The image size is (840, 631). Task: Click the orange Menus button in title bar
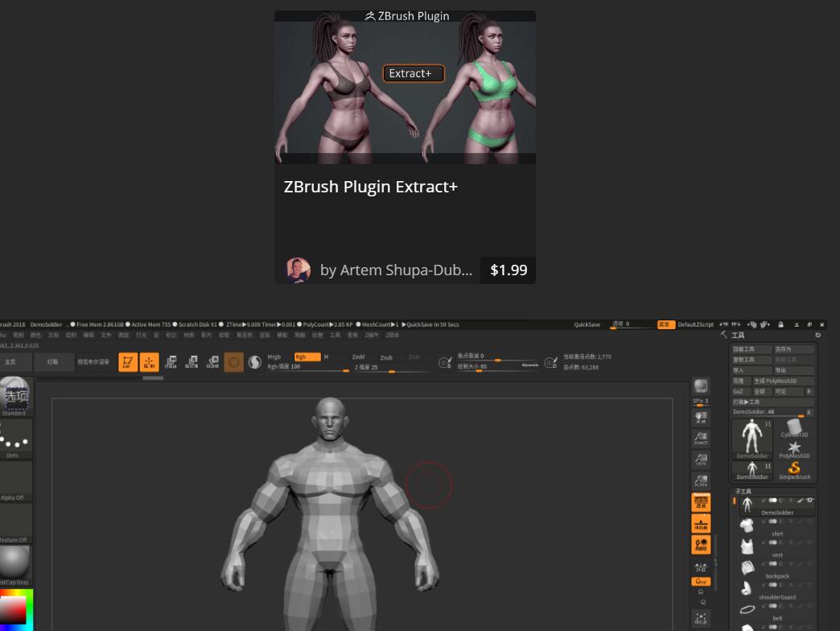click(x=666, y=324)
